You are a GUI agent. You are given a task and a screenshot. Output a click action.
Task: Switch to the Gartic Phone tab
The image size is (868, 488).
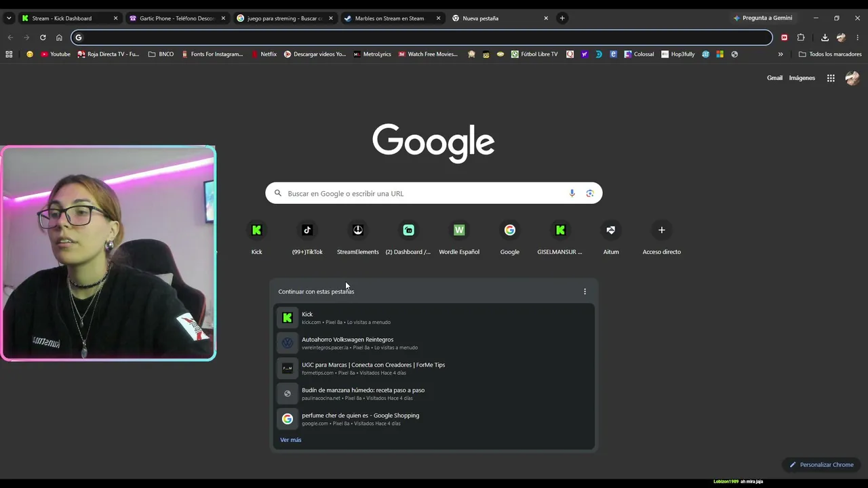tap(177, 18)
